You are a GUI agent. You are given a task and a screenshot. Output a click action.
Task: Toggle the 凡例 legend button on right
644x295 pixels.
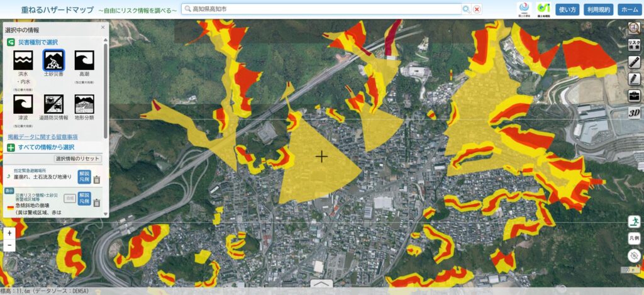click(x=635, y=238)
